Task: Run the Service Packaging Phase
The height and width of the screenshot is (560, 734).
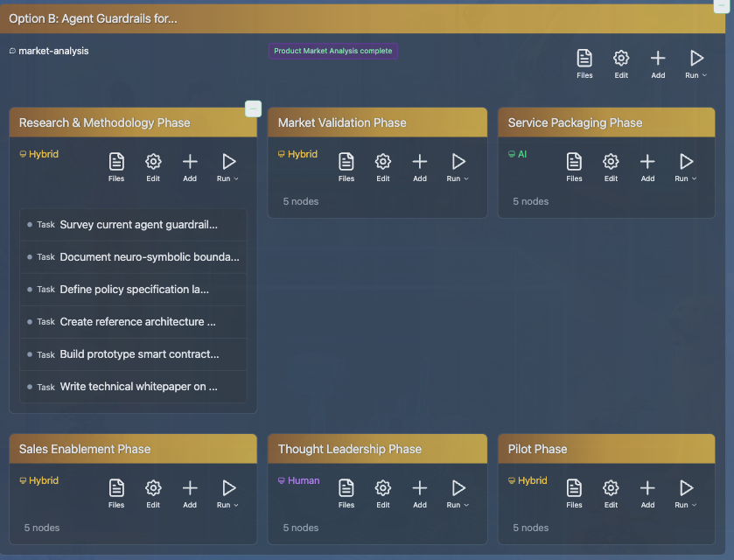Action: coord(685,167)
